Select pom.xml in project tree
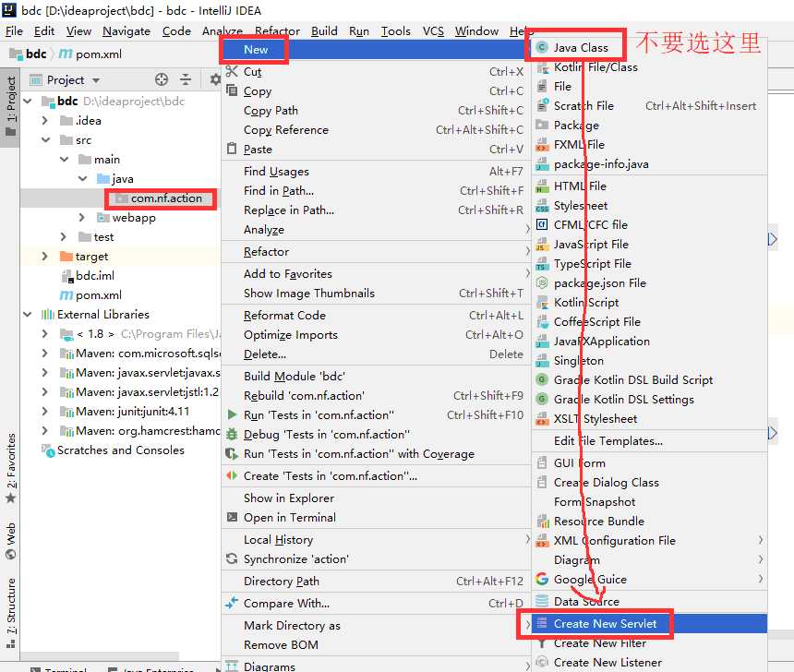794x672 pixels. coord(98,294)
